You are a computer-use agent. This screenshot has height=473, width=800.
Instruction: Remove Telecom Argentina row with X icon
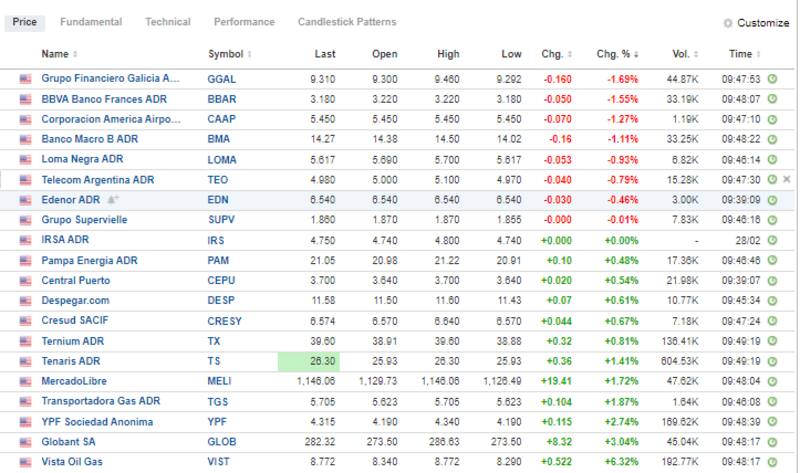point(786,179)
